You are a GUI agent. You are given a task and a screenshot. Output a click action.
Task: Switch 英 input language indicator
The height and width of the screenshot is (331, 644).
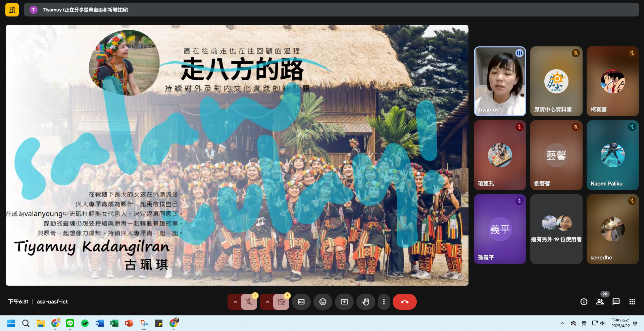[x=584, y=323]
